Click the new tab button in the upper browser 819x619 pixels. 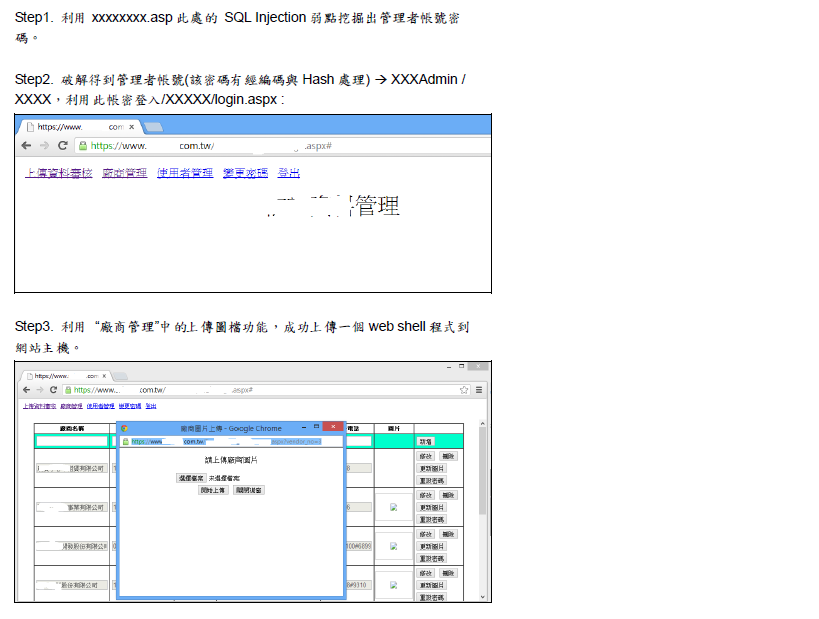point(154,127)
